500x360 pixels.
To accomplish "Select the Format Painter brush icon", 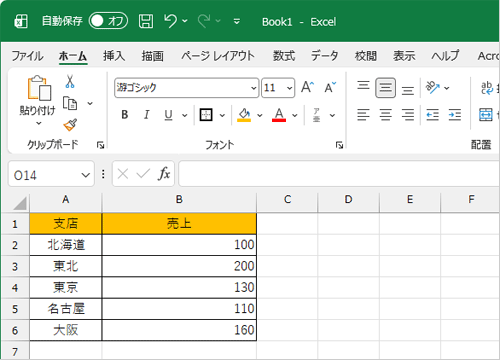I will coord(70,125).
